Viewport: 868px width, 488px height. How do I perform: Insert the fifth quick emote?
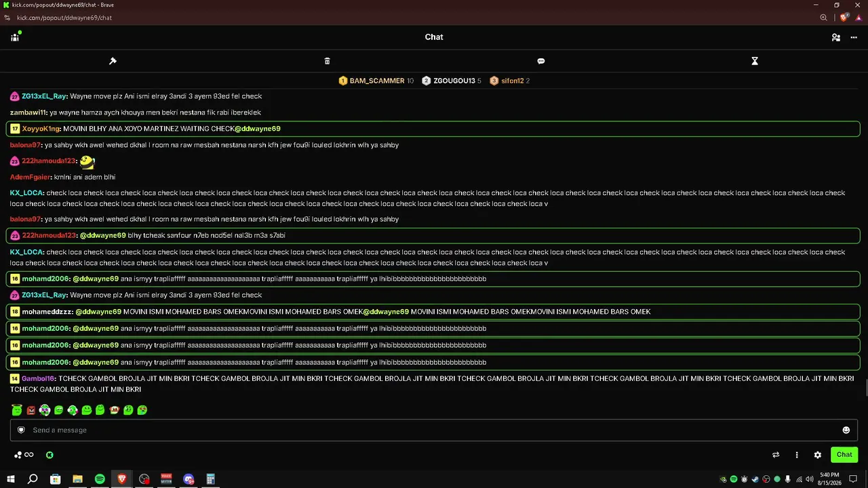point(73,410)
